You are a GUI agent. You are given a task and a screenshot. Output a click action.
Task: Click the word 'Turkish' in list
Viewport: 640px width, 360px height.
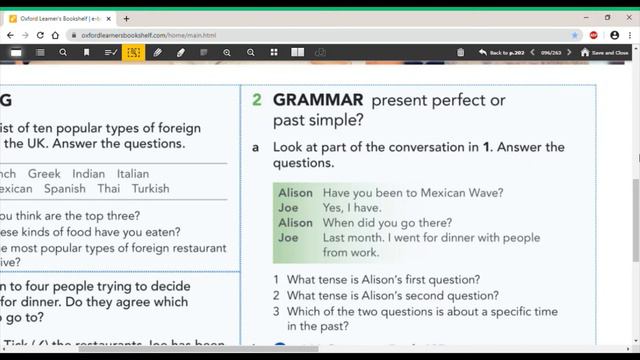(x=150, y=189)
